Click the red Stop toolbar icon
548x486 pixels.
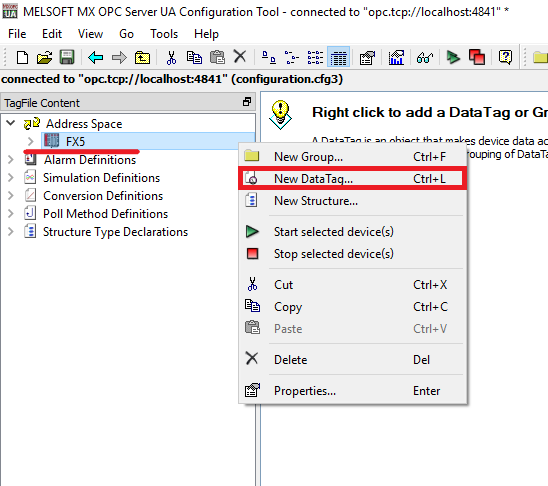click(477, 57)
